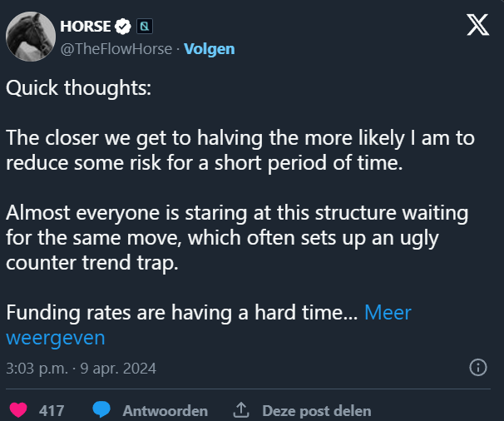Click the reply speech bubble icon
The width and height of the screenshot is (504, 421).
pyautogui.click(x=102, y=410)
